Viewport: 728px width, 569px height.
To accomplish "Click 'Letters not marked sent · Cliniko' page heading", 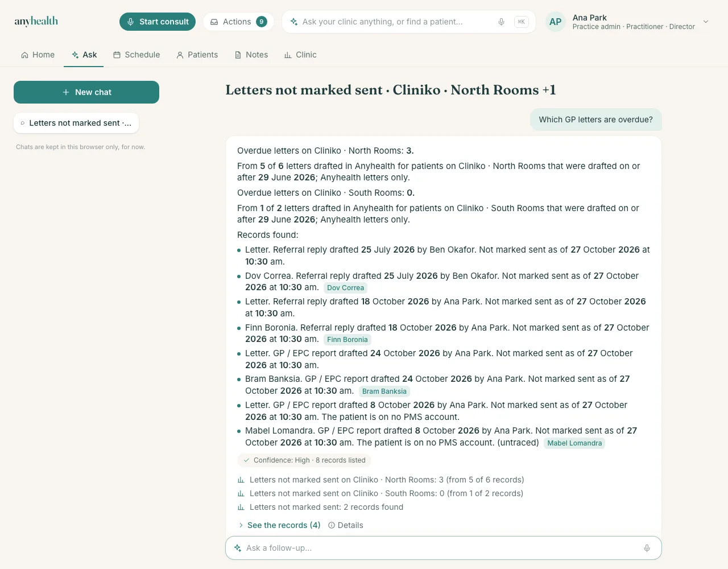I will (391, 90).
